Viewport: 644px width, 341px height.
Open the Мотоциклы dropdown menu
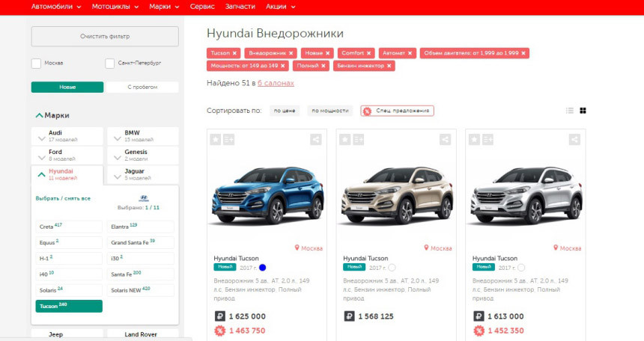click(x=115, y=7)
